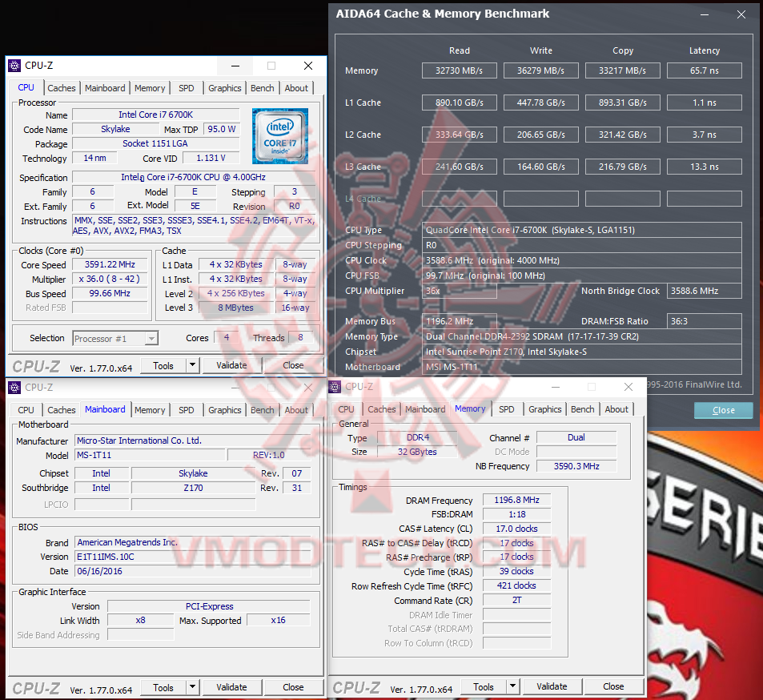Open Graphics tab in Memory window
This screenshot has width=763, height=700.
545,409
